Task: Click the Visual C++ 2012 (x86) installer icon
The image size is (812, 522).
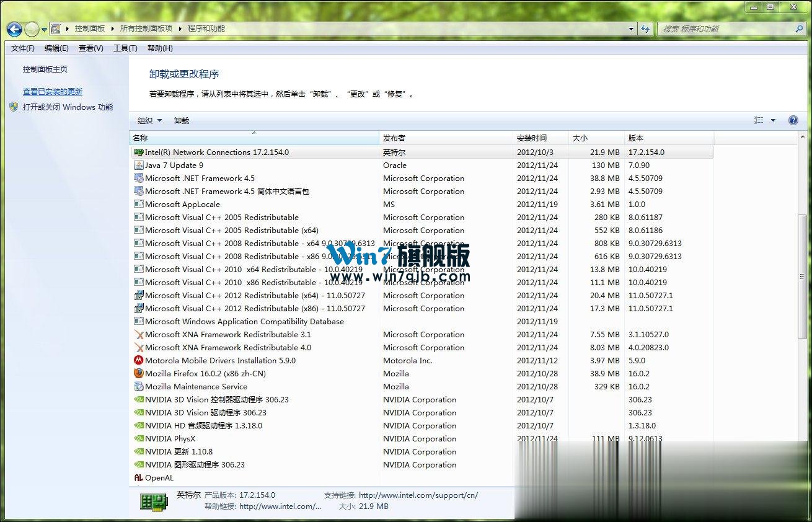Action: (139, 308)
